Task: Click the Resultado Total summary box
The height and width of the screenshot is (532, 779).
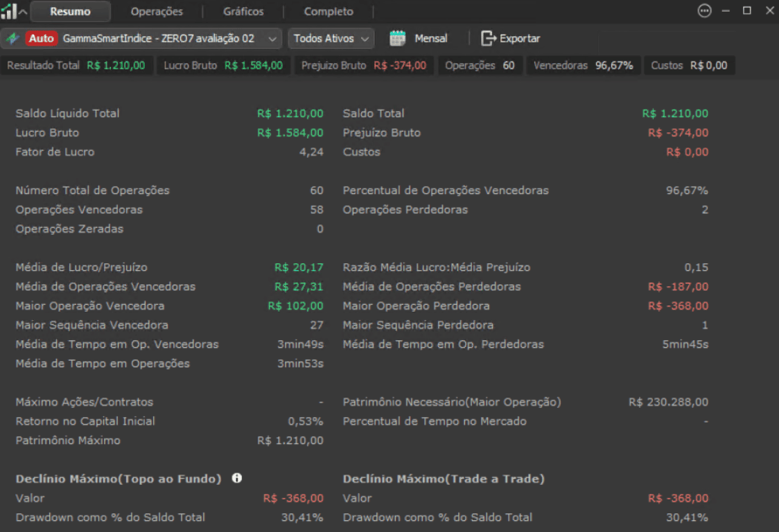Action: pyautogui.click(x=76, y=65)
